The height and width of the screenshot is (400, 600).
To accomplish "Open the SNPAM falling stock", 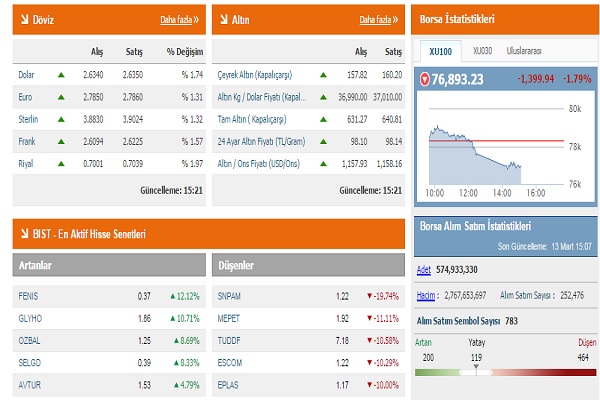I will click(229, 296).
